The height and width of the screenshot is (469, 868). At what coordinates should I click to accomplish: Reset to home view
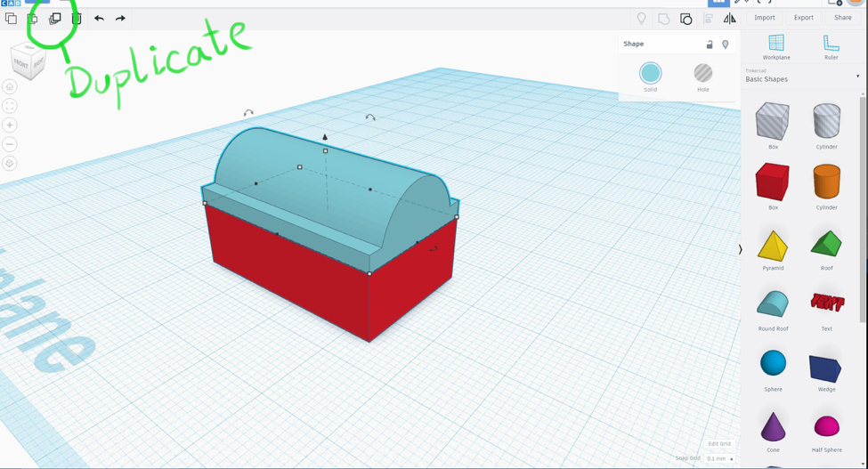[x=10, y=87]
